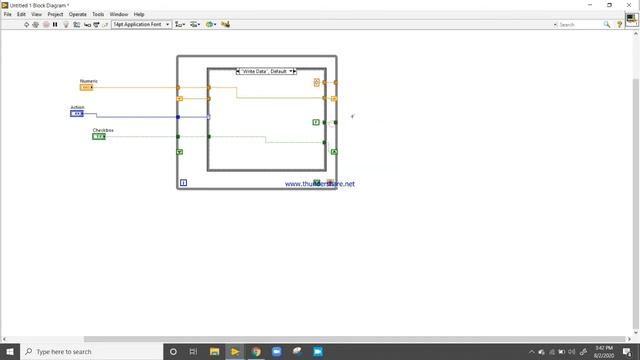Open Chrome from taskbar
Image resolution: width=640 pixels, height=360 pixels.
[256, 351]
